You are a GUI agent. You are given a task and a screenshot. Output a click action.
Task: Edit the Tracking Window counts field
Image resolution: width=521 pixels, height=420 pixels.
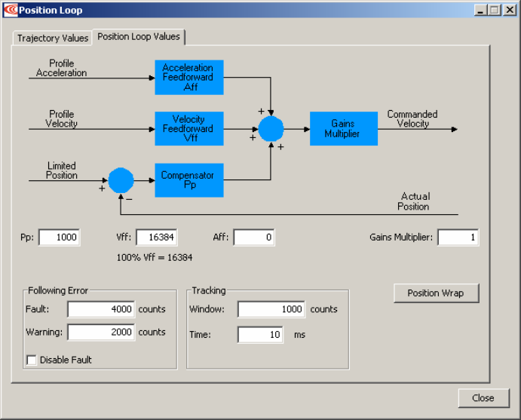271,309
